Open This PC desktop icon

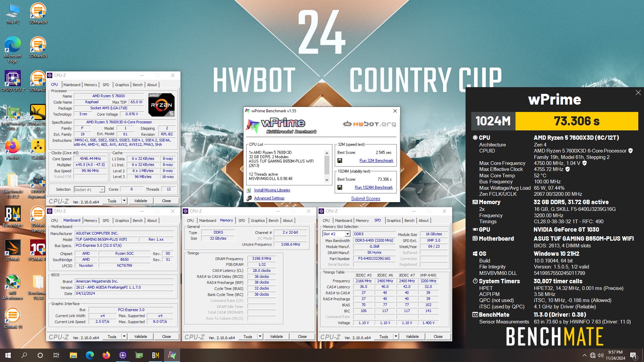(12, 13)
